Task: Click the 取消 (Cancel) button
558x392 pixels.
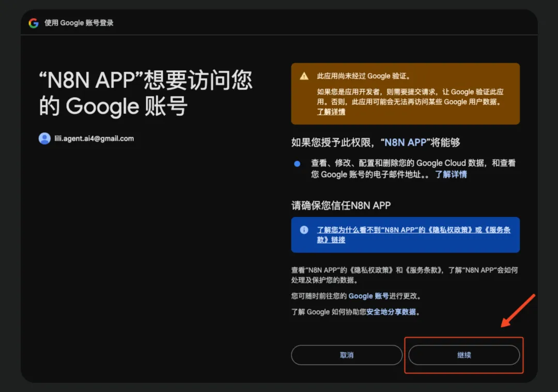Action: pyautogui.click(x=347, y=355)
